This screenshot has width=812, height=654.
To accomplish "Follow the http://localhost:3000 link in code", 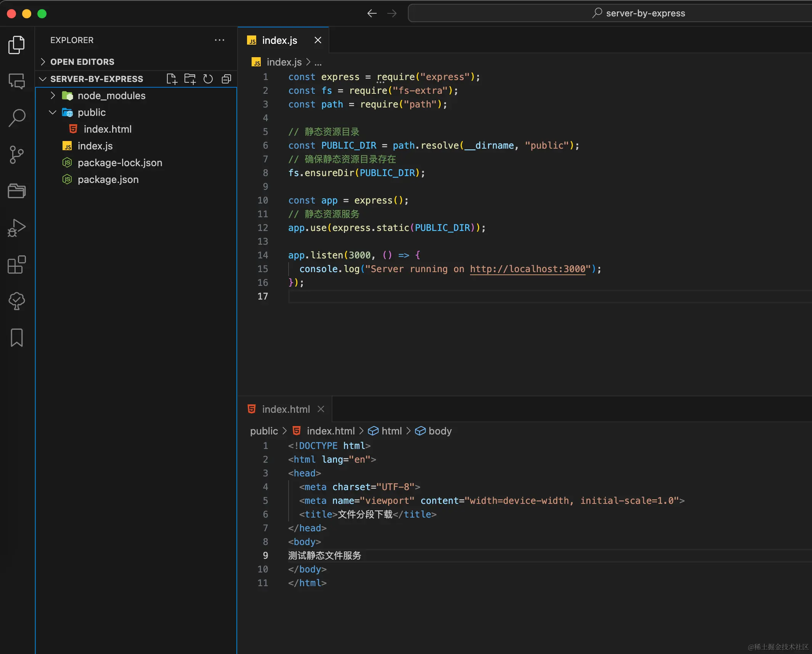I will pos(528,269).
